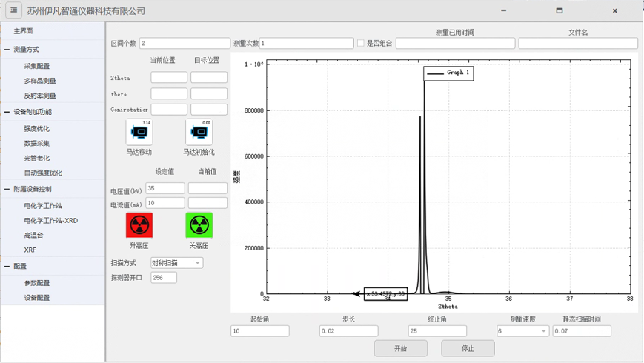
Task: Click the 停止 button
Action: (x=468, y=348)
